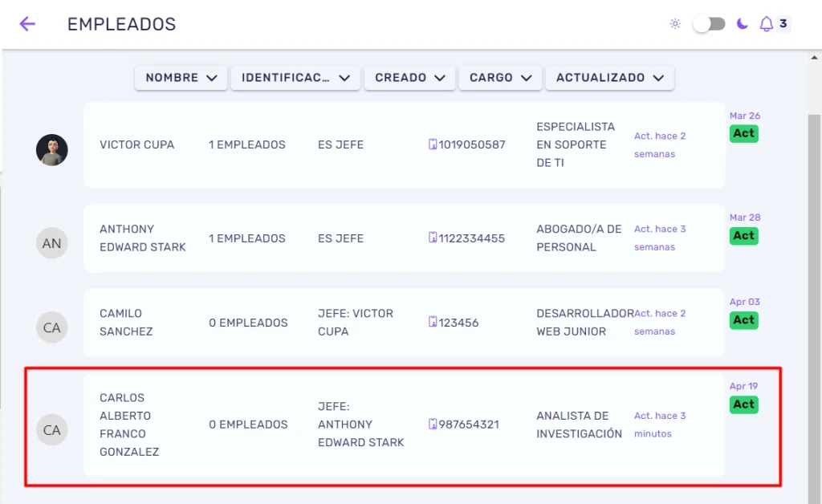Click the vertical scrollbar thumb
Viewport: 822px width, 504px height.
(814, 309)
